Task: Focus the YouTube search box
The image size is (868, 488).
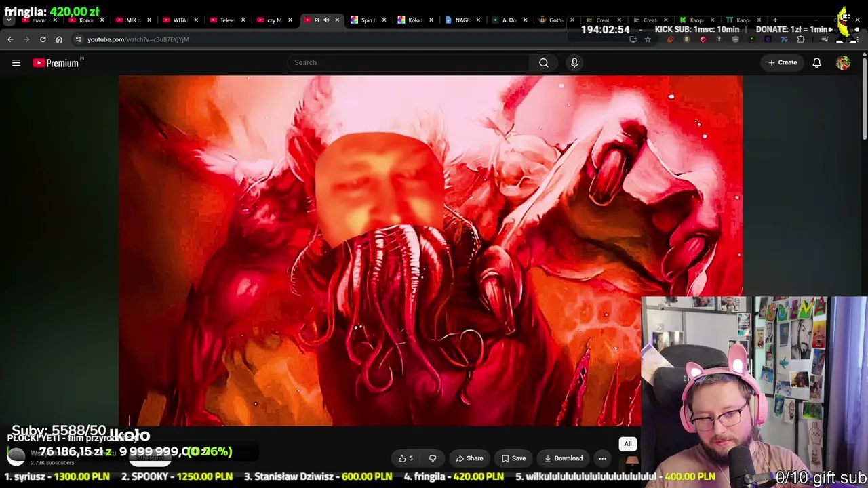Action: (x=409, y=63)
